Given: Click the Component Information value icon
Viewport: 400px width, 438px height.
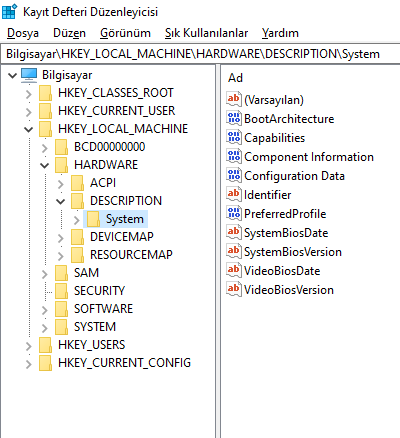Looking at the screenshot, I should [x=234, y=156].
